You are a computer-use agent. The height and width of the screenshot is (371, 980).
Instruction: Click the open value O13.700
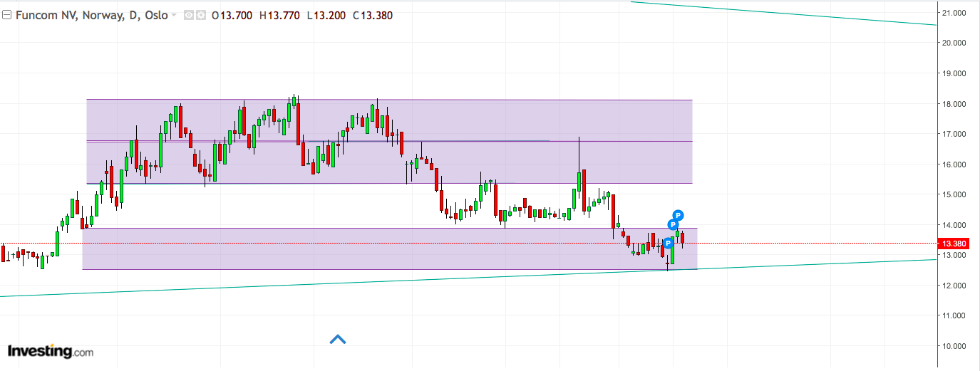click(x=232, y=15)
